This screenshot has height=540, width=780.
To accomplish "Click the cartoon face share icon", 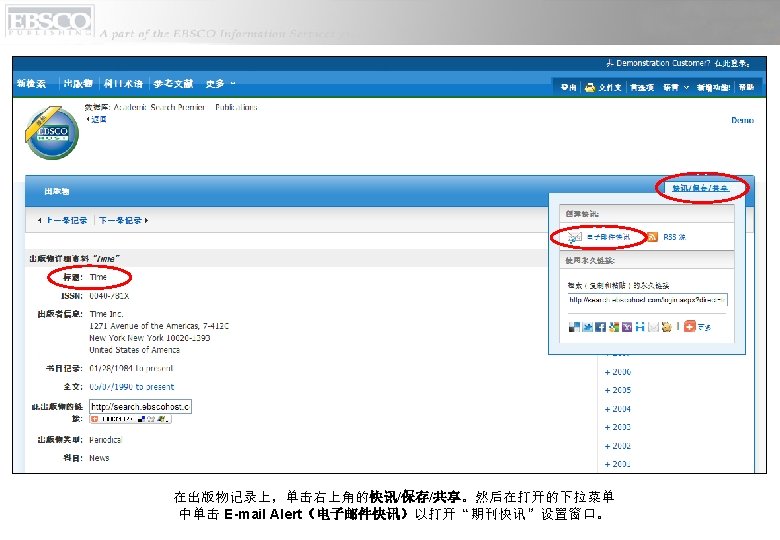I will click(667, 327).
